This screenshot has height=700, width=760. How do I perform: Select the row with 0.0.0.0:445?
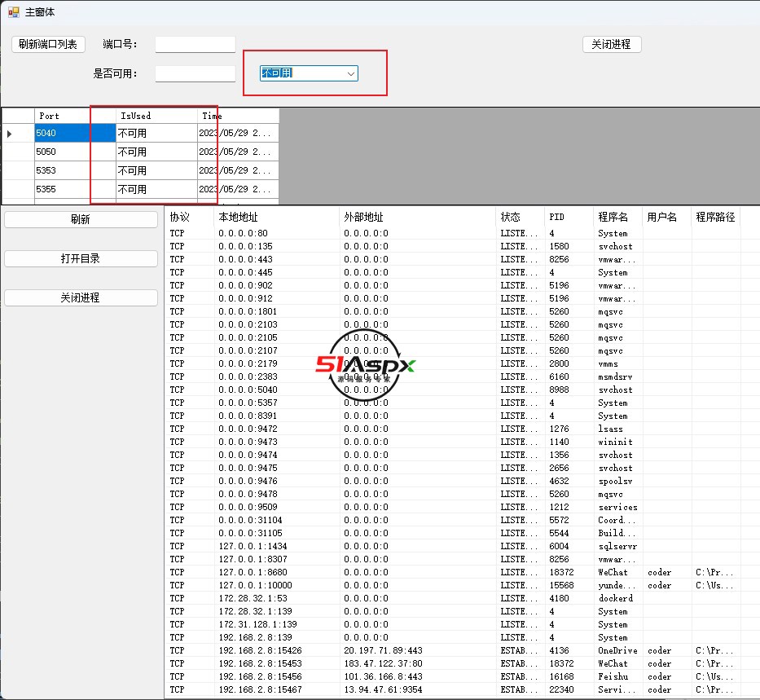click(453, 272)
